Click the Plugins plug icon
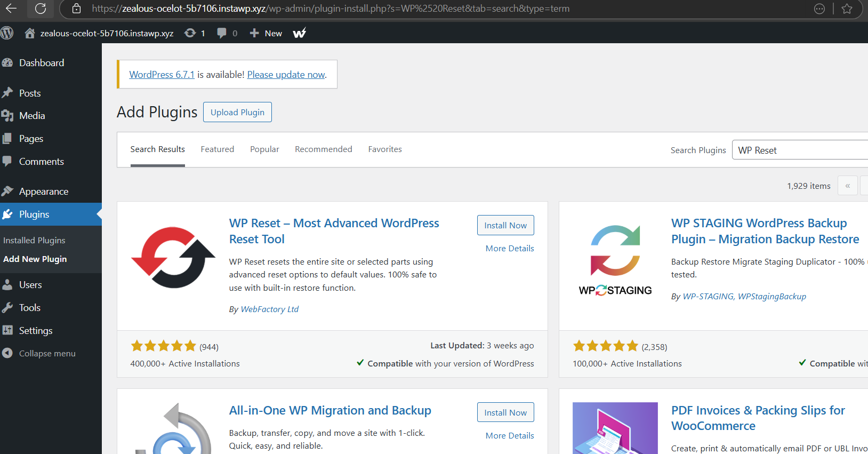 (x=7, y=214)
